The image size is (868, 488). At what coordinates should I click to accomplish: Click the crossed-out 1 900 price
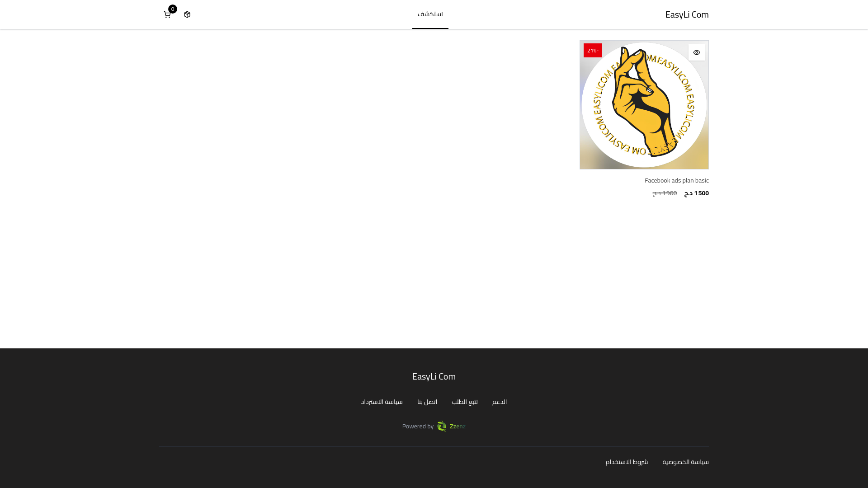665,193
